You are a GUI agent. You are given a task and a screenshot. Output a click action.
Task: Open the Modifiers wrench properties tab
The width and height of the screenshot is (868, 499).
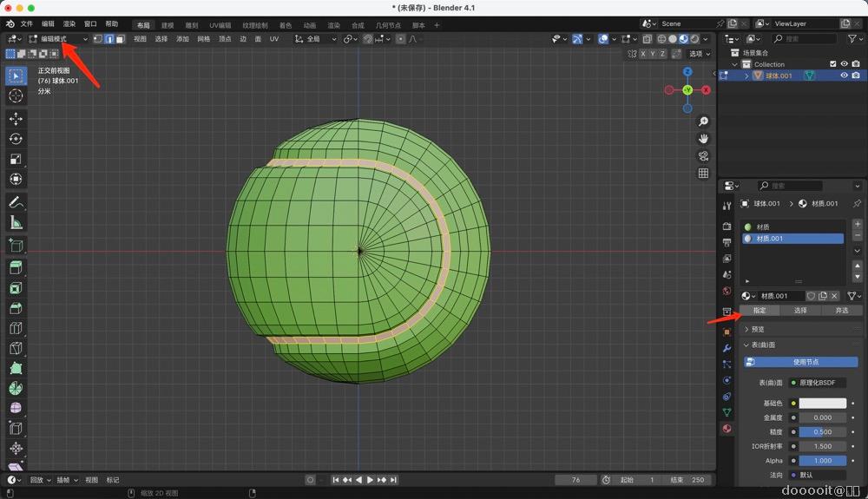coord(727,348)
